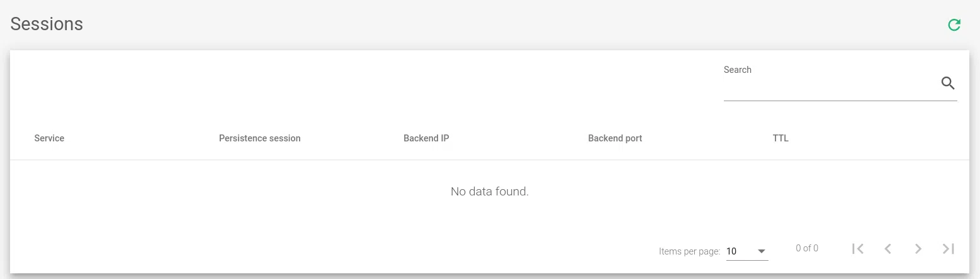This screenshot has width=980, height=279.
Task: Go to the first page
Action: pyautogui.click(x=857, y=249)
